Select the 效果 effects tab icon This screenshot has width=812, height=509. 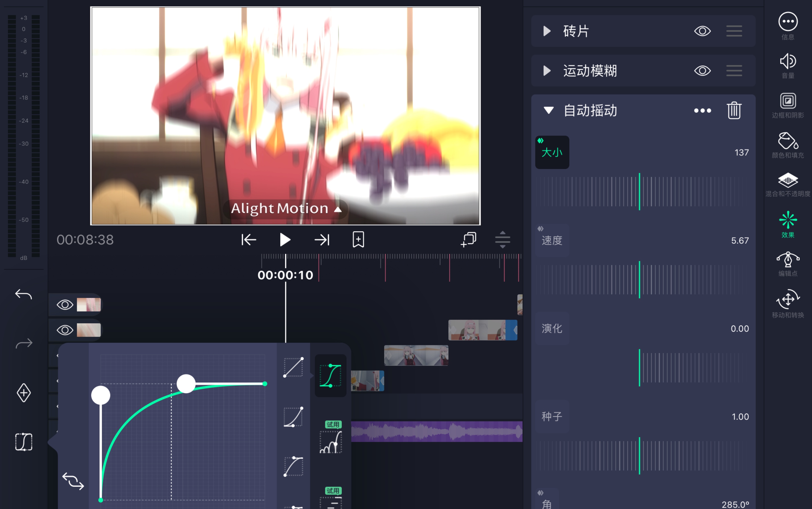coord(788,220)
